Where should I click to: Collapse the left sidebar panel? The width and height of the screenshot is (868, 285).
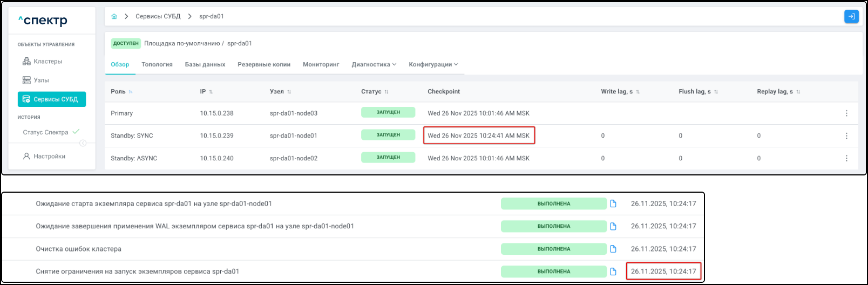pyautogui.click(x=83, y=143)
